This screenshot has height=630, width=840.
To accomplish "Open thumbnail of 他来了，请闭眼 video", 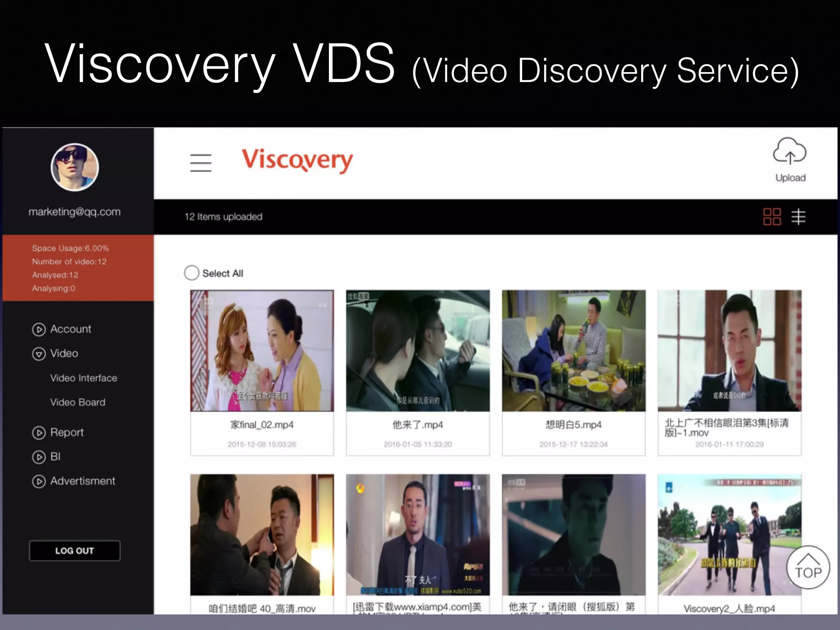I will (x=574, y=535).
